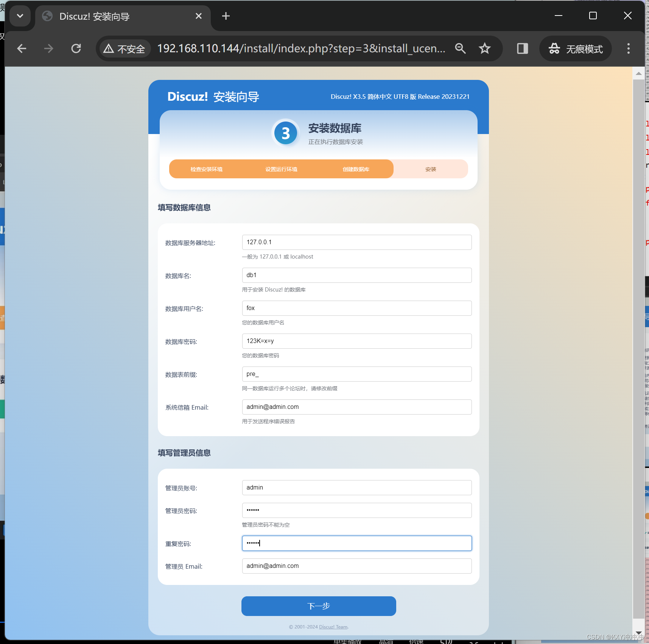Select the Discuz! 安装向导 tab

(x=123, y=17)
